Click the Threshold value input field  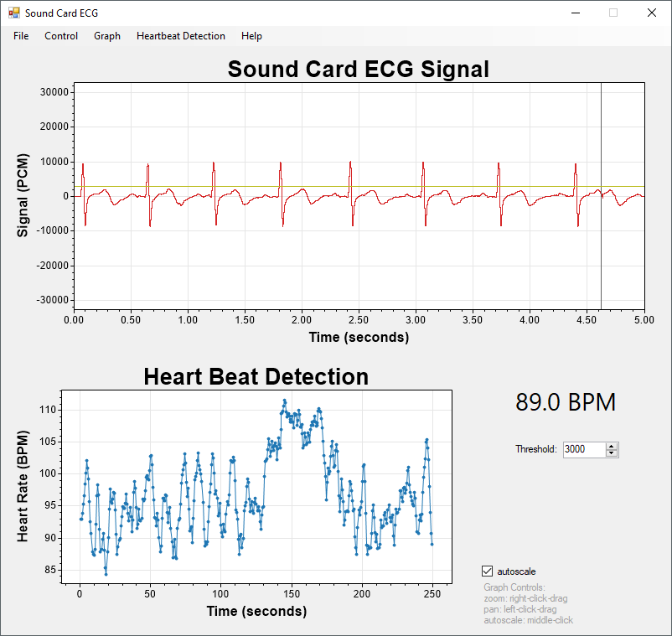tap(584, 449)
